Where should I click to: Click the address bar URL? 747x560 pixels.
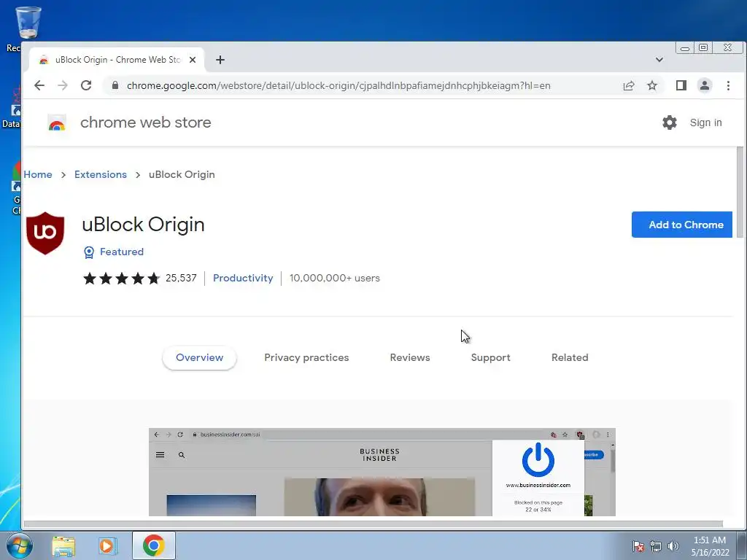coord(338,86)
